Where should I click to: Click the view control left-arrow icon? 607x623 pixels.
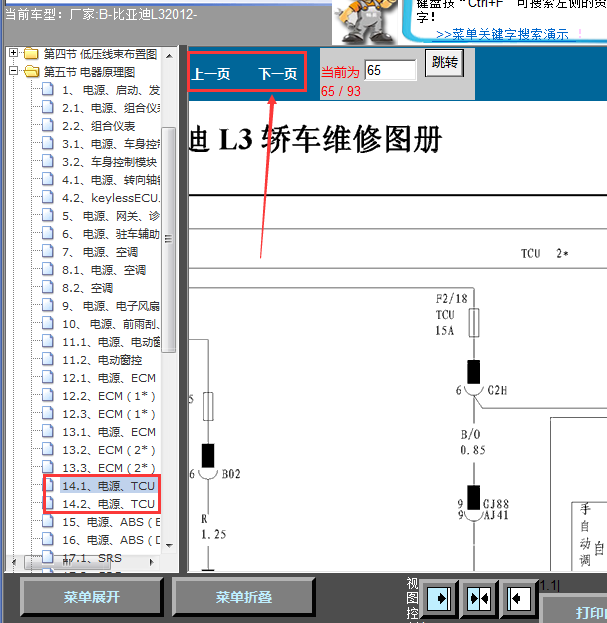click(x=519, y=598)
